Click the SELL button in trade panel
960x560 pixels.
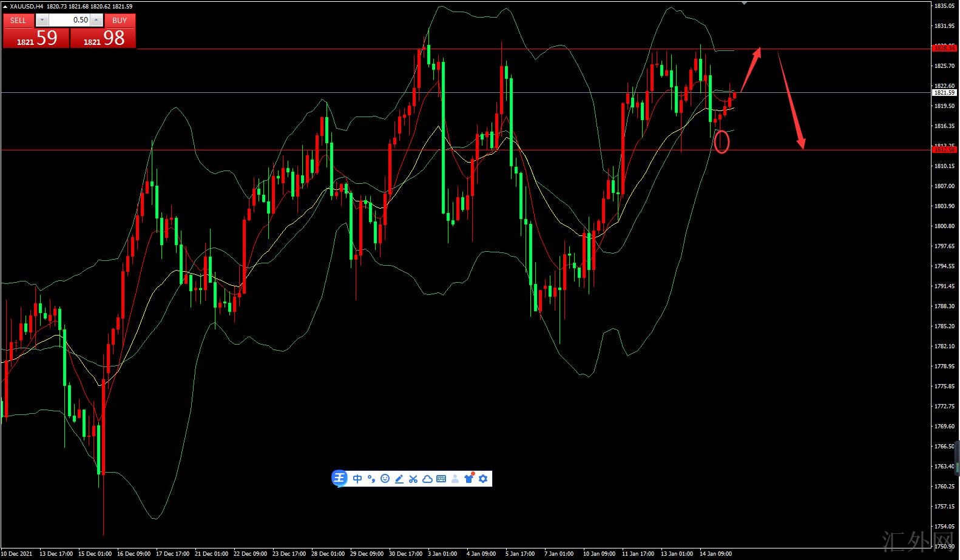pyautogui.click(x=18, y=20)
